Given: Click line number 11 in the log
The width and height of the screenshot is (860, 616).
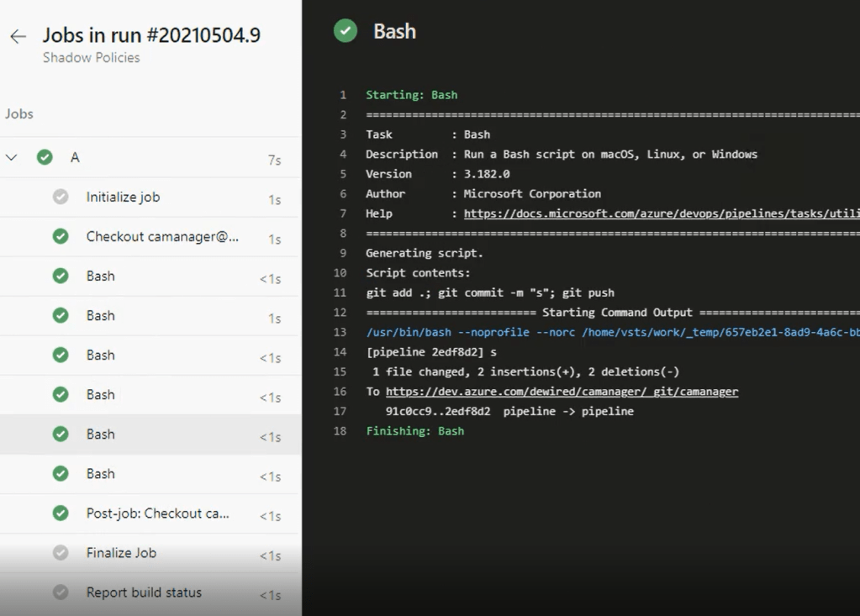Looking at the screenshot, I should (340, 293).
